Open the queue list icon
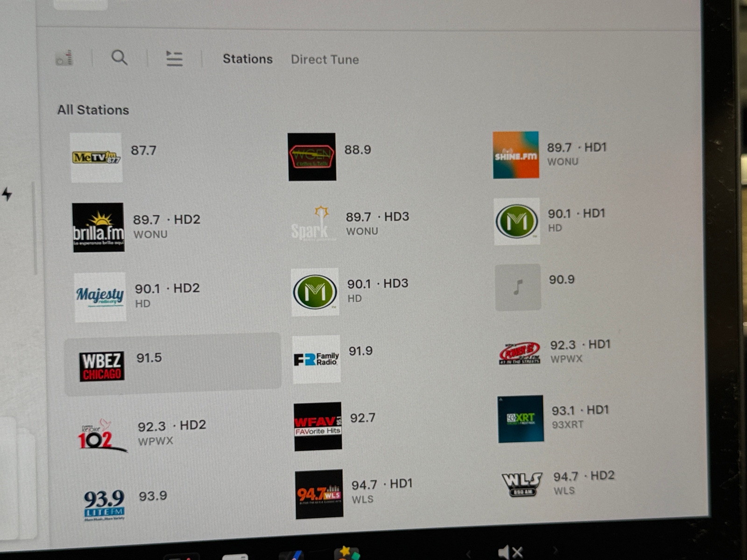This screenshot has width=747, height=560. (174, 58)
